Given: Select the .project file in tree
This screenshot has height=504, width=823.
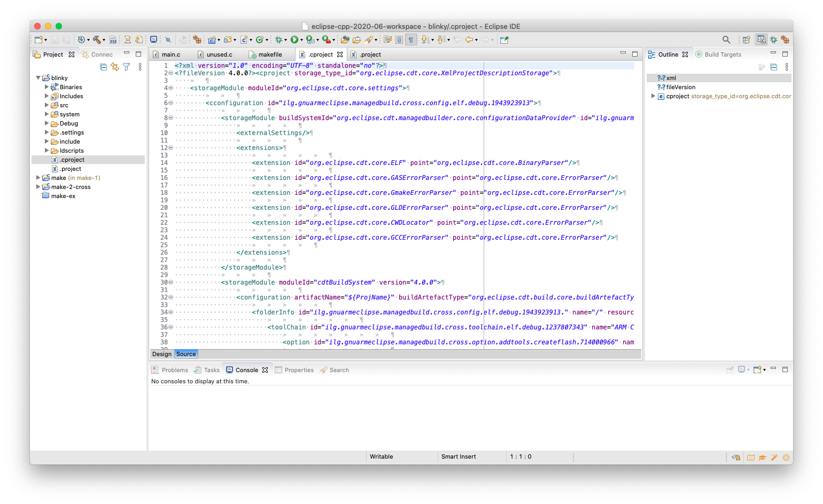Looking at the screenshot, I should coord(71,169).
